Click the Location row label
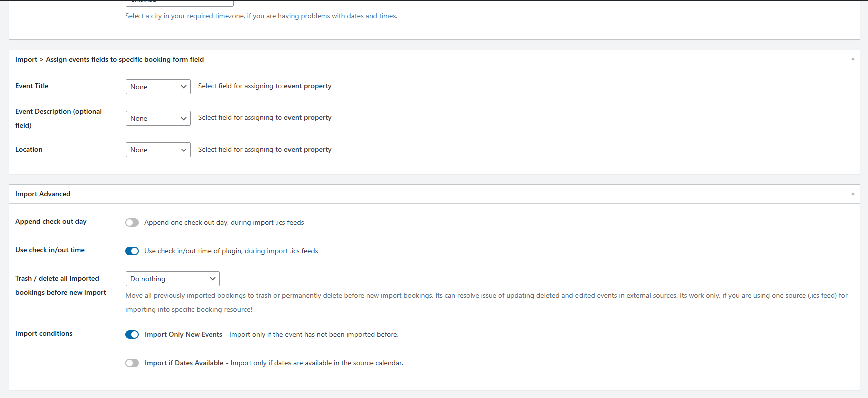 pyautogui.click(x=29, y=149)
